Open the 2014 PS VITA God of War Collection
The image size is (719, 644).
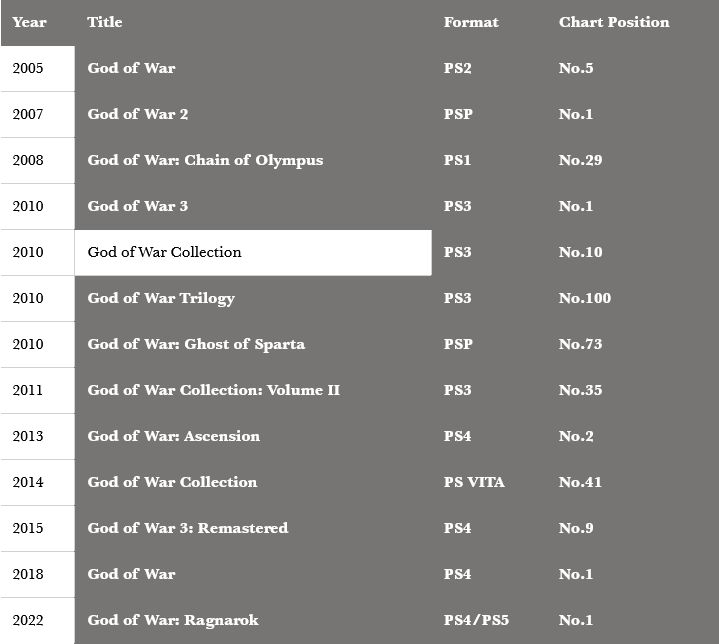point(172,482)
